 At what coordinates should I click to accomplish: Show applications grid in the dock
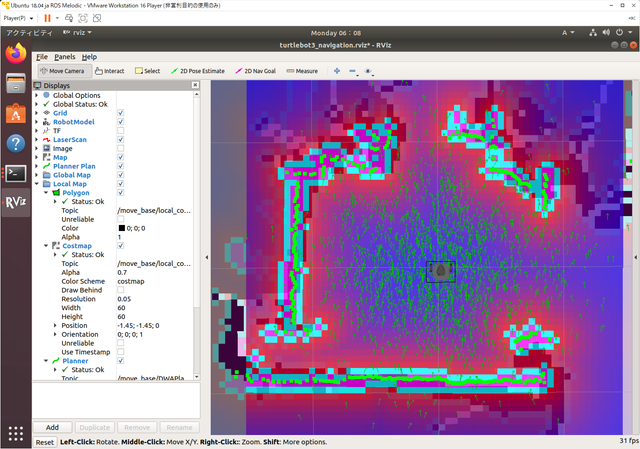point(16,433)
